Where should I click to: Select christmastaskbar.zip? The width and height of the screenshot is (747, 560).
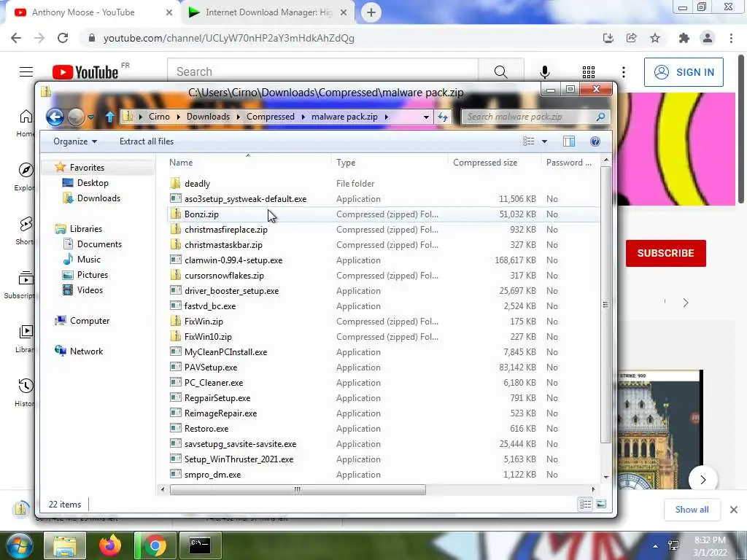(223, 245)
